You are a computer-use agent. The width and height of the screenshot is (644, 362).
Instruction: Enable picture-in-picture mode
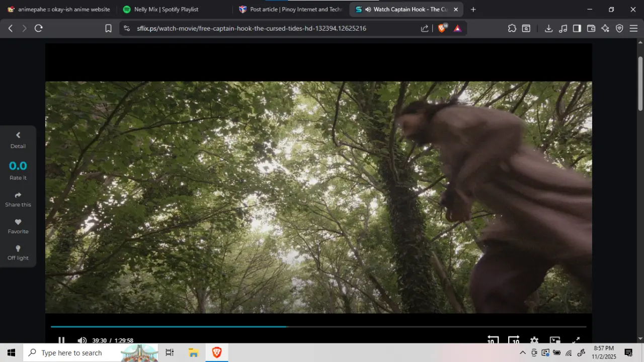coord(555,340)
